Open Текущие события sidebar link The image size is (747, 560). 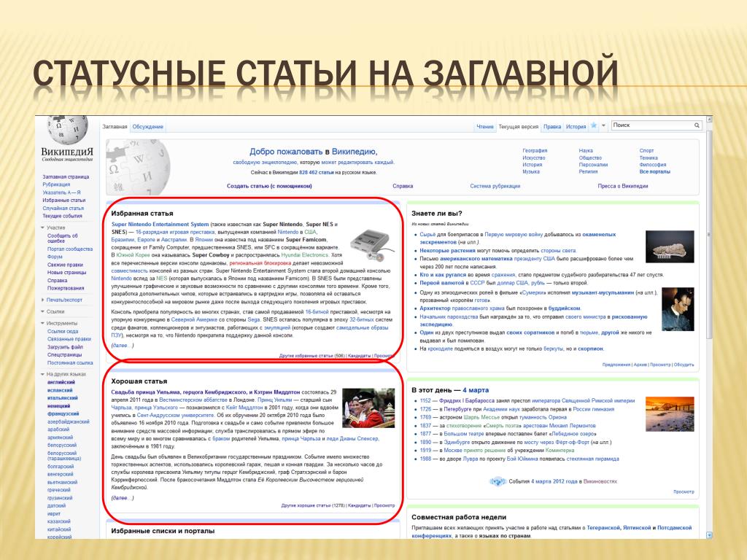coord(63,216)
